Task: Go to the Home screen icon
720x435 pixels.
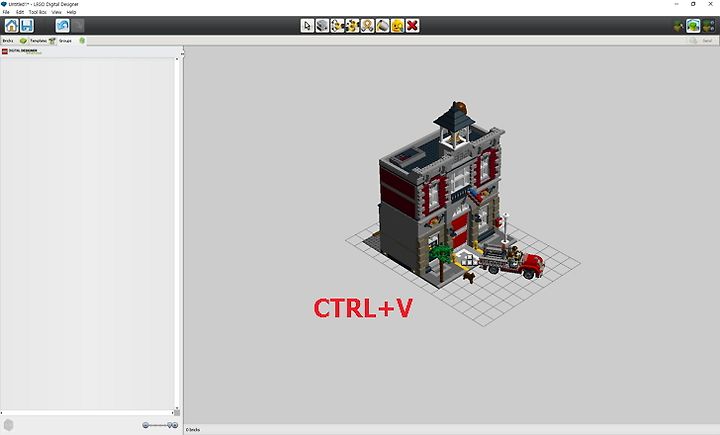Action: (11, 26)
